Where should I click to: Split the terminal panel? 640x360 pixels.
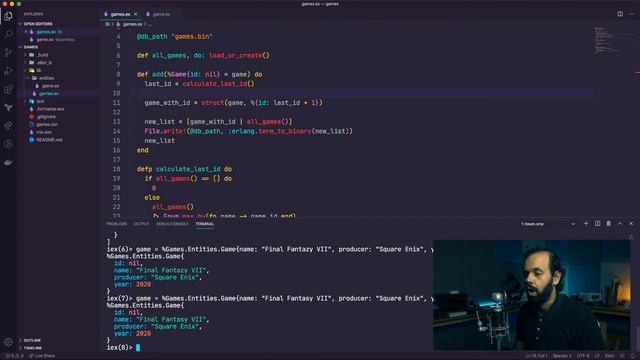598,224
